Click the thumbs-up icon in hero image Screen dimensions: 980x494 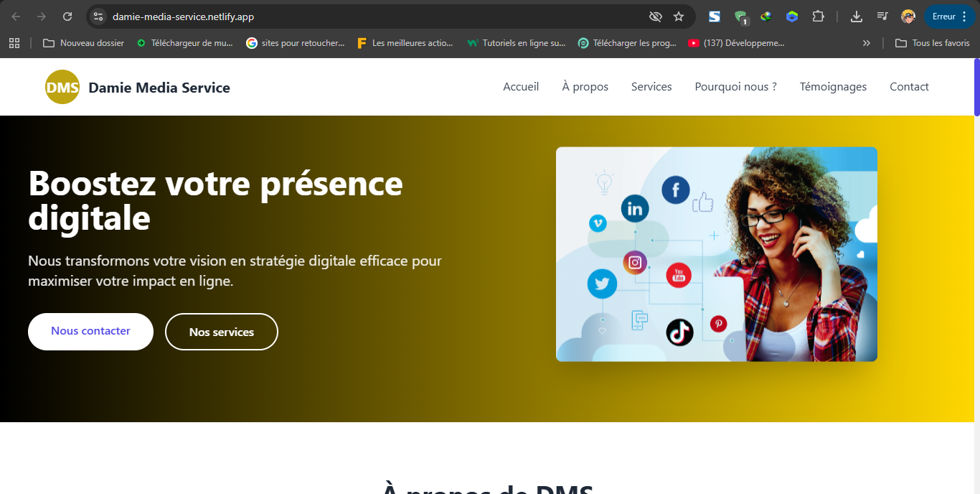703,202
